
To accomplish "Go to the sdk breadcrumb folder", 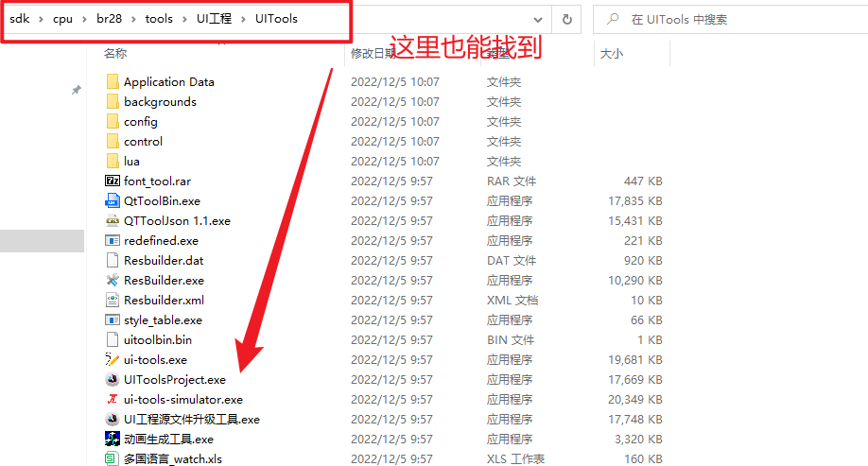I will pos(19,19).
